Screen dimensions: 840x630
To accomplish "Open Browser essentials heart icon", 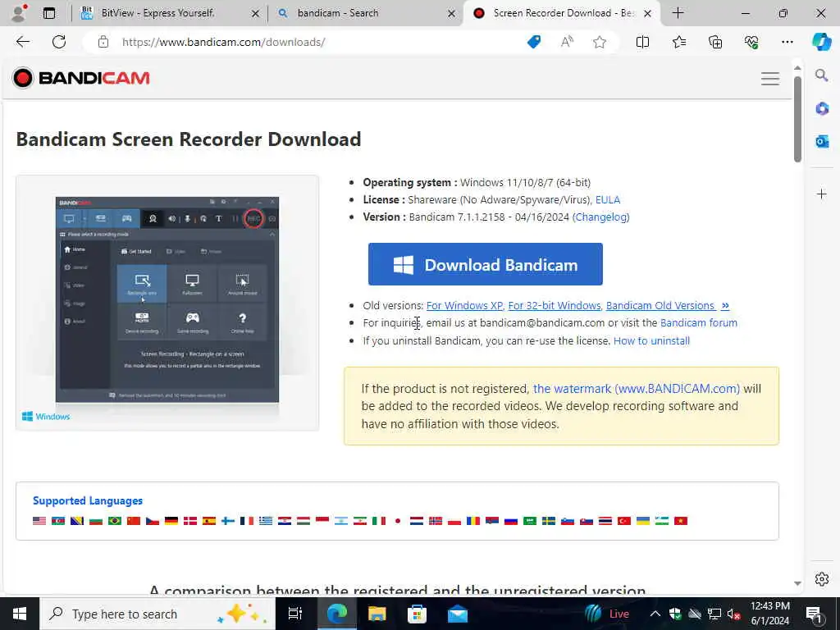I will [751, 42].
